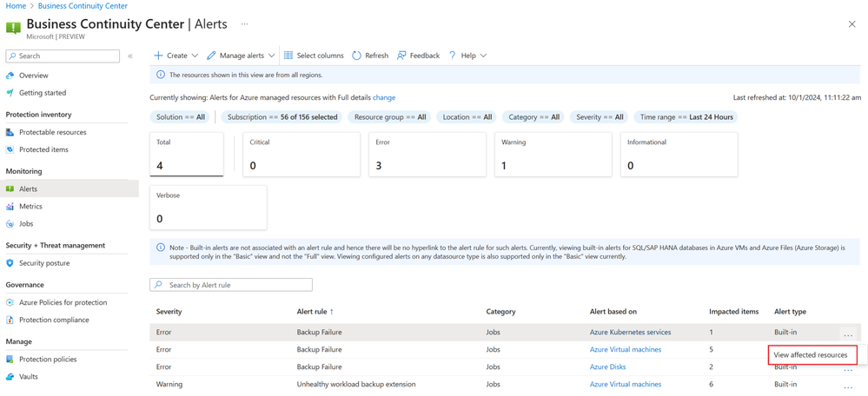Screen dimensions: 868x396
Task: Close the Alerts blade with X
Action: 852,23
